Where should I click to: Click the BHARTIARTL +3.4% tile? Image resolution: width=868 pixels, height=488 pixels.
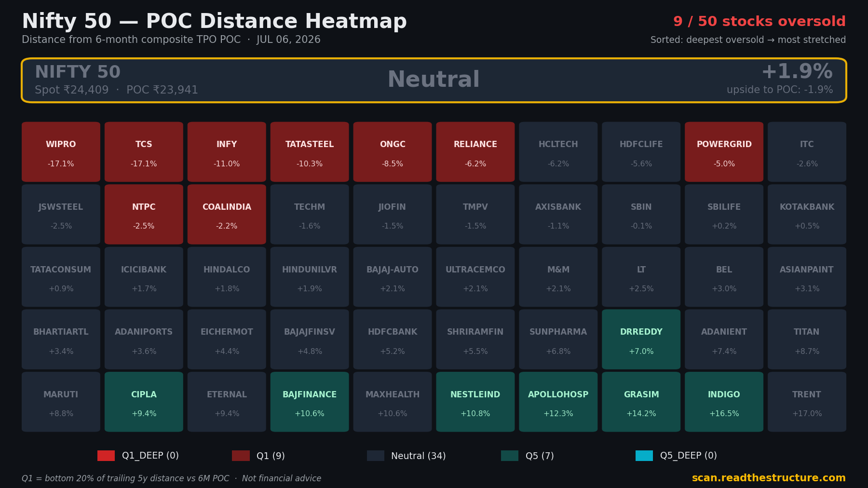pyautogui.click(x=61, y=339)
